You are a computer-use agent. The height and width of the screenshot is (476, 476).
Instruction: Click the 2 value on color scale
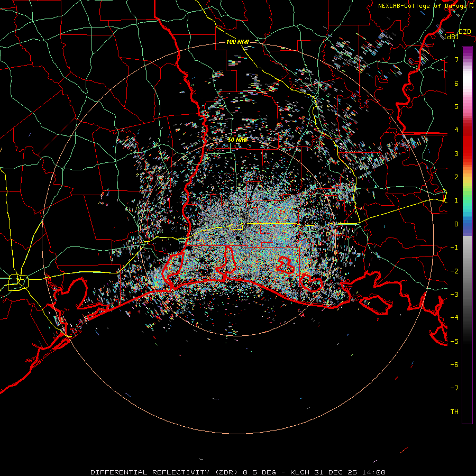[x=456, y=177]
